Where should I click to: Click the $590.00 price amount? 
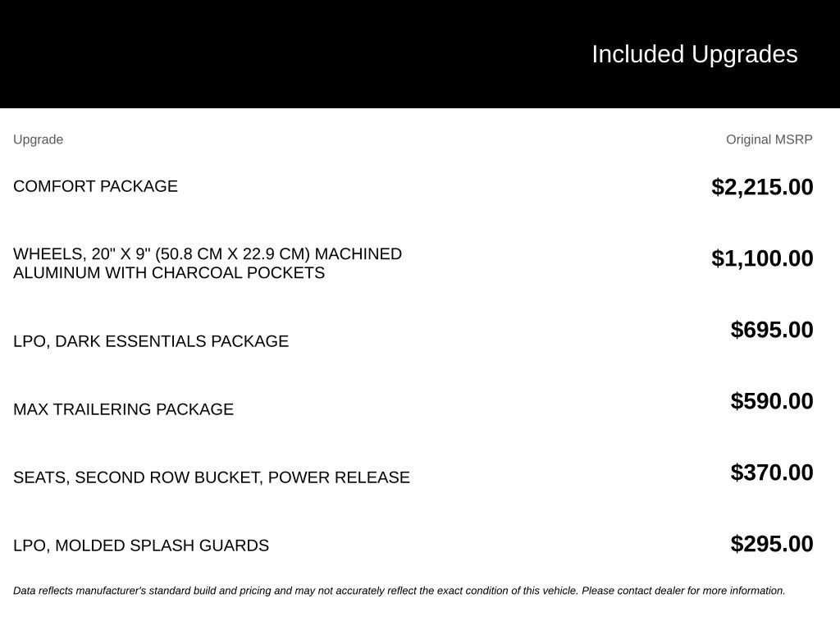pos(772,400)
